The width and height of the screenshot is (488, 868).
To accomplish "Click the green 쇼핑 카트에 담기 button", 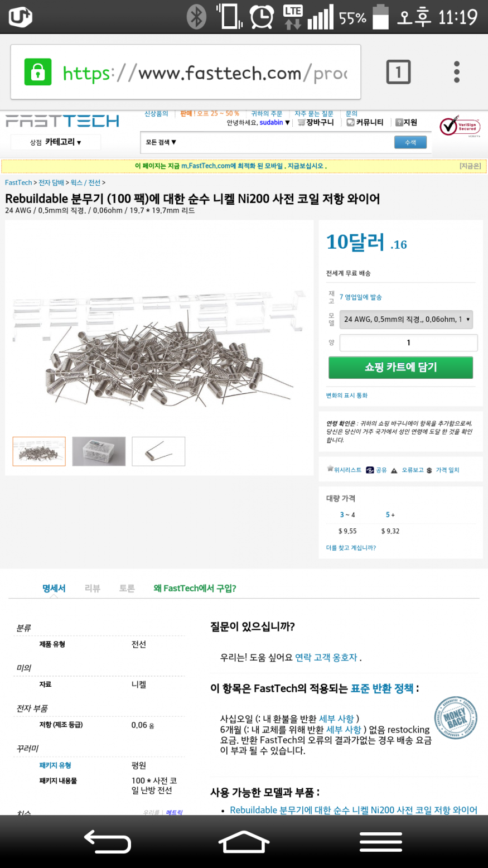I will 400,367.
